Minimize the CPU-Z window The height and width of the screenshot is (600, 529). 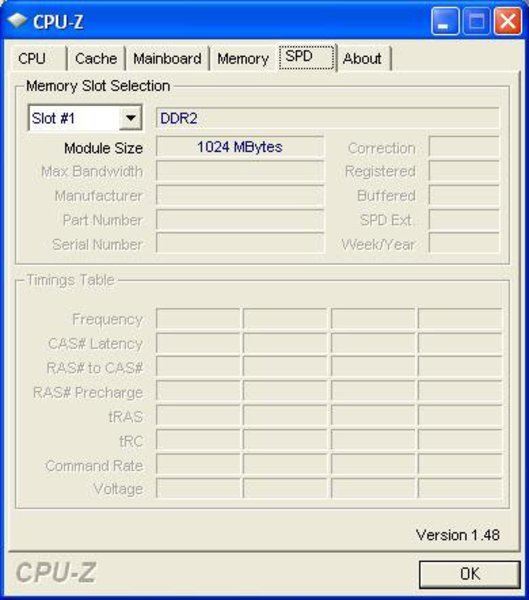point(445,22)
